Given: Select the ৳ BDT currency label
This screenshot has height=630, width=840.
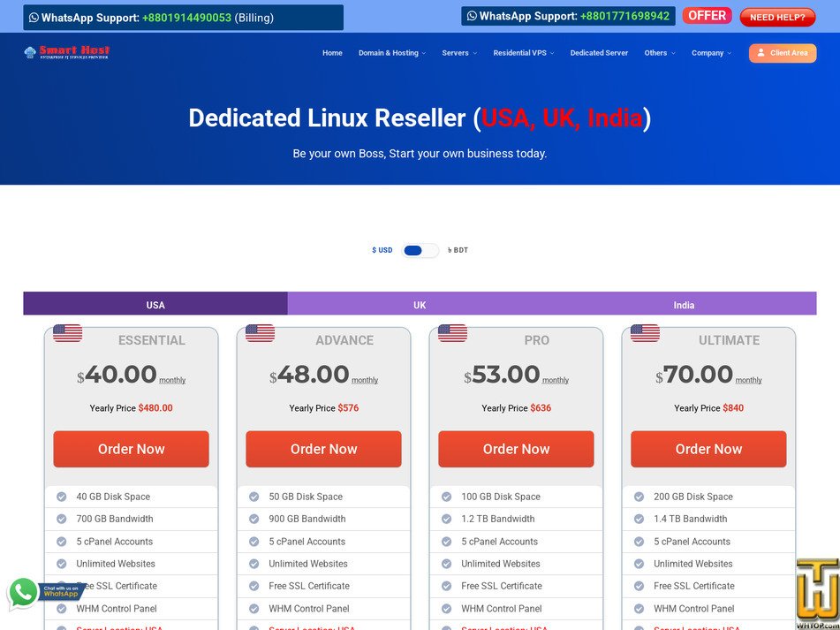Looking at the screenshot, I should 458,250.
